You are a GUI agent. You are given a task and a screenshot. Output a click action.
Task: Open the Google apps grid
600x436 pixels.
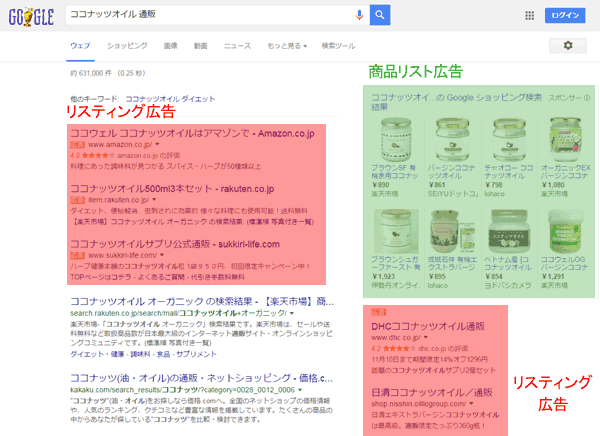(529, 15)
